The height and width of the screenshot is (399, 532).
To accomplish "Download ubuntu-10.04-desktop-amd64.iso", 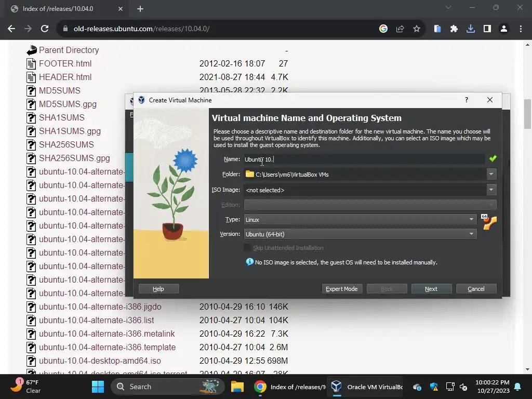I will pyautogui.click(x=100, y=361).
